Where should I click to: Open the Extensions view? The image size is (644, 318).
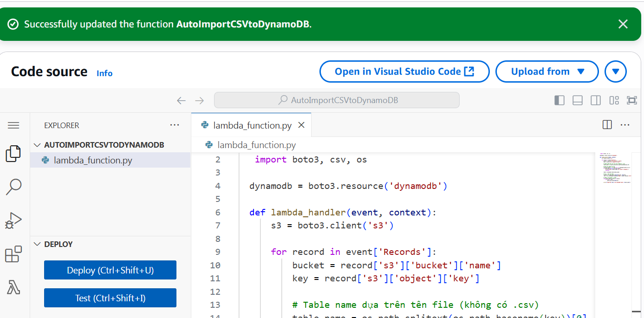(13, 253)
